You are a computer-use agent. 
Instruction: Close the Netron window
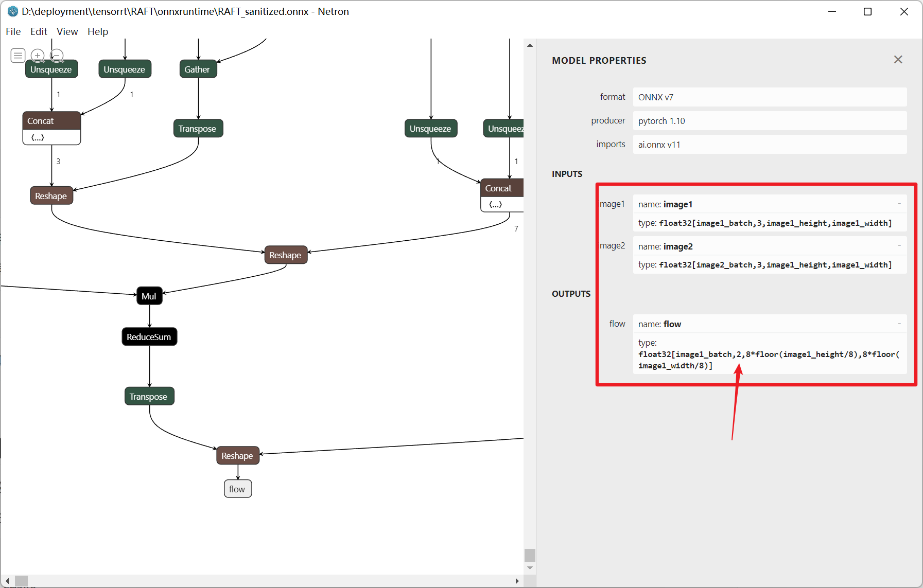pyautogui.click(x=904, y=11)
